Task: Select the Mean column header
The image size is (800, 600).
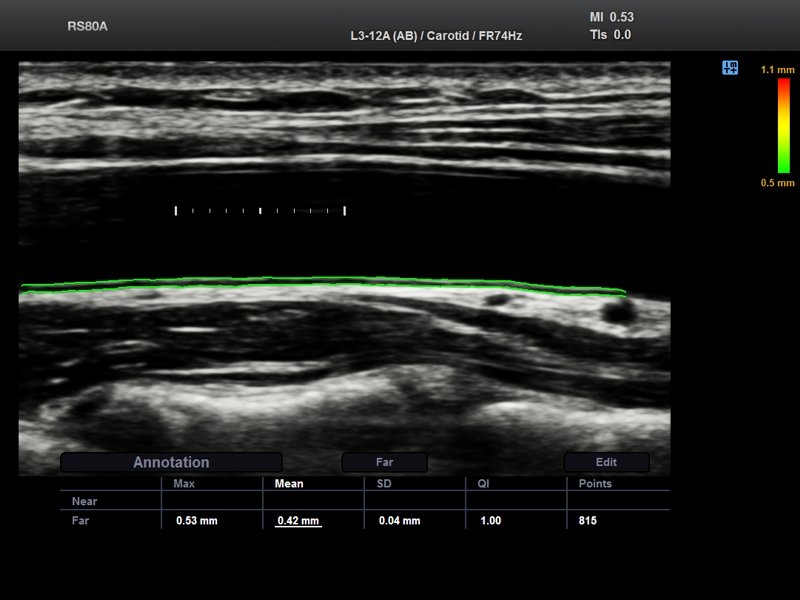Action: click(x=289, y=484)
